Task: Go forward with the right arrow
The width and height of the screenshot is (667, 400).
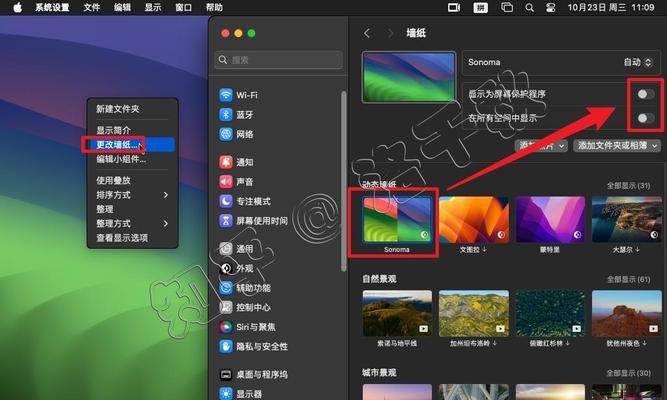Action: tap(390, 33)
